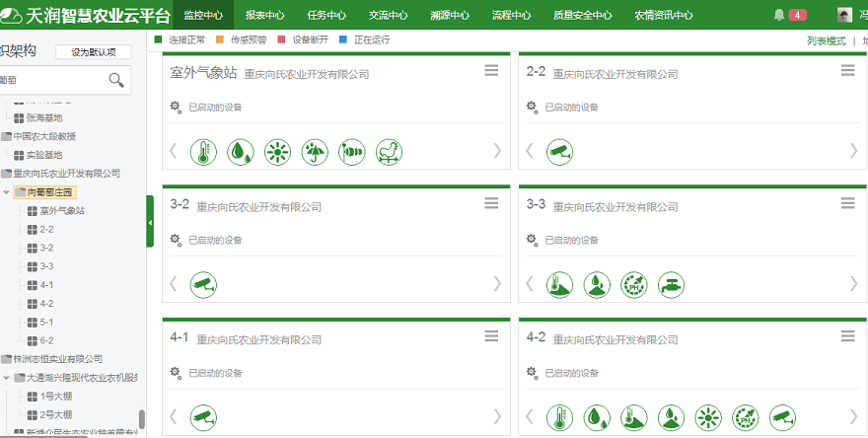The height and width of the screenshot is (438, 868).
Task: Select the 5-1 node in organization tree
Action: click(46, 322)
